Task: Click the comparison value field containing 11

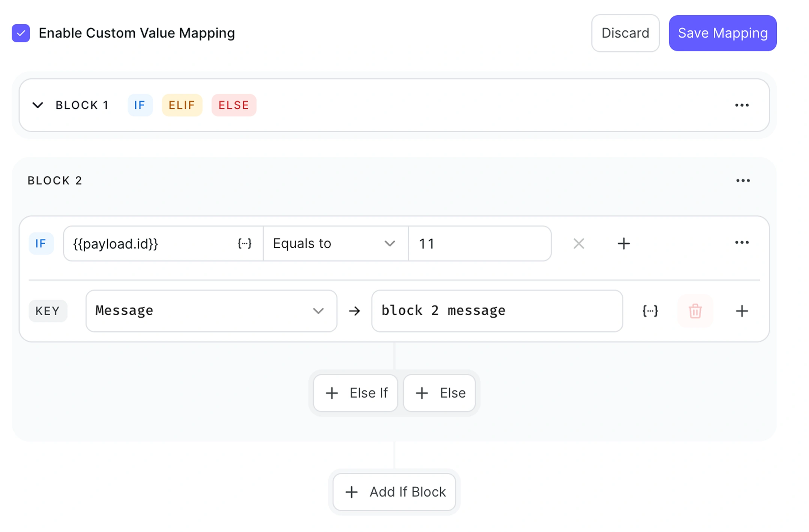Action: point(479,244)
